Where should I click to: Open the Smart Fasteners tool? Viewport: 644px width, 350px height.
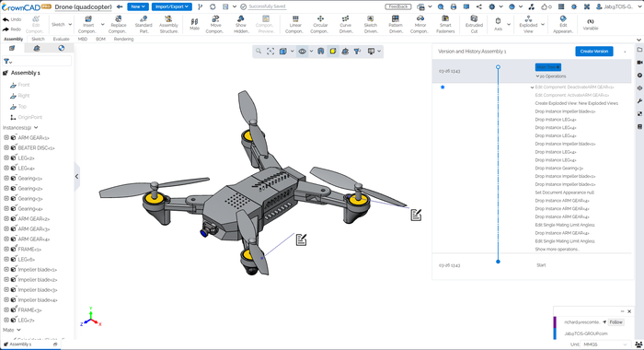pos(445,25)
